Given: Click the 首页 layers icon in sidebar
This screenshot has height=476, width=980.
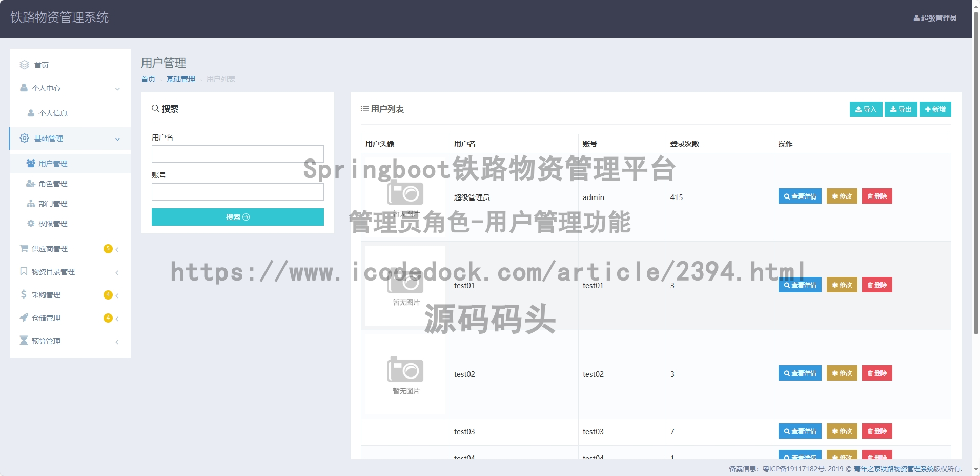Looking at the screenshot, I should coord(24,65).
